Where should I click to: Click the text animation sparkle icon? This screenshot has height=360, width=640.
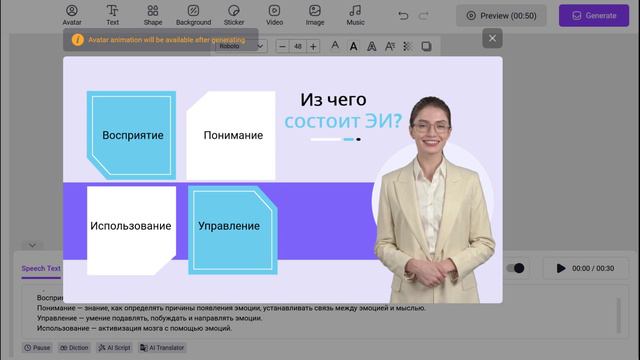[407, 46]
